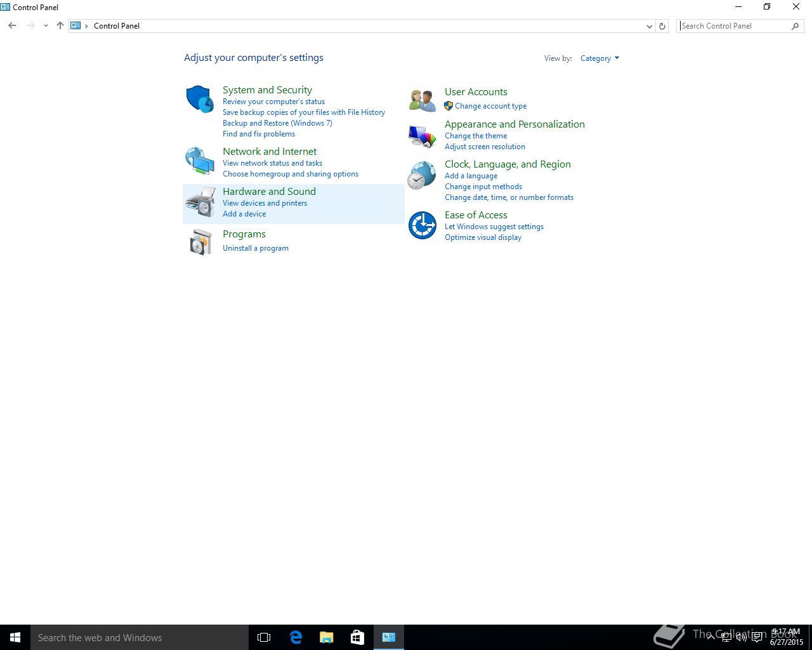Open the Programs category heading

click(244, 234)
